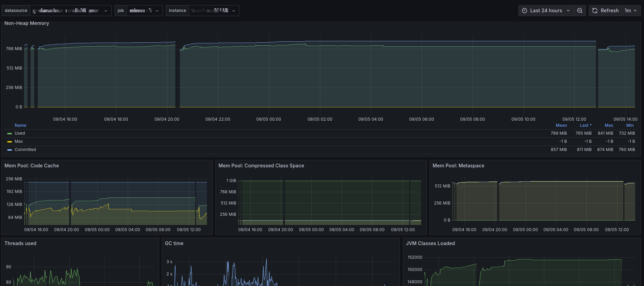Expand the job variable dropdown
Image resolution: width=644 pixels, height=286 pixels.
144,11
